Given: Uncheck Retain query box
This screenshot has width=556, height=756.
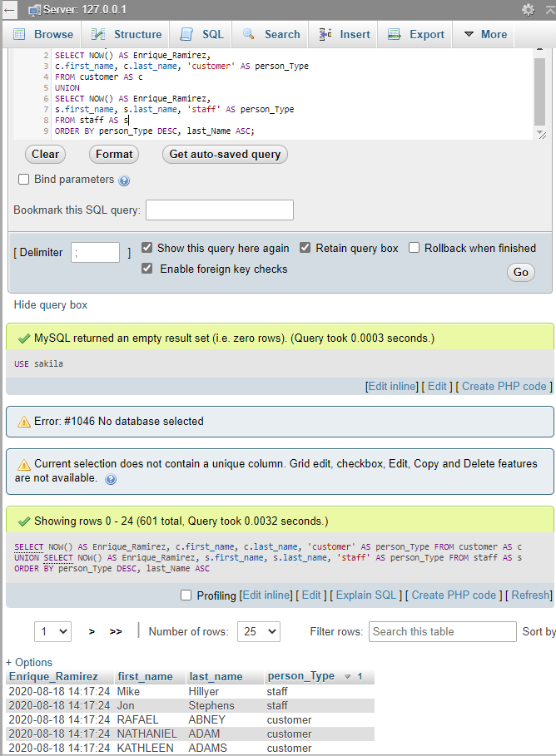Looking at the screenshot, I should click(x=305, y=247).
